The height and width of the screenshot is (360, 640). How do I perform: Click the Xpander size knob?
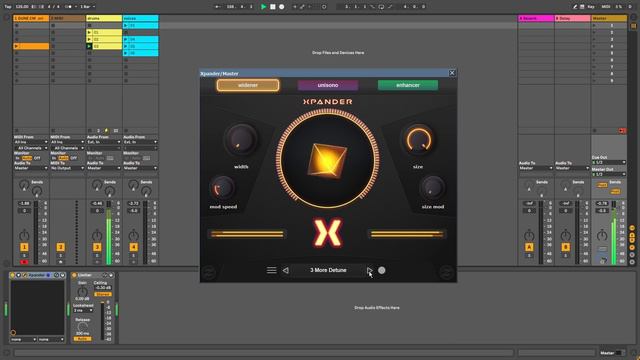pos(418,140)
